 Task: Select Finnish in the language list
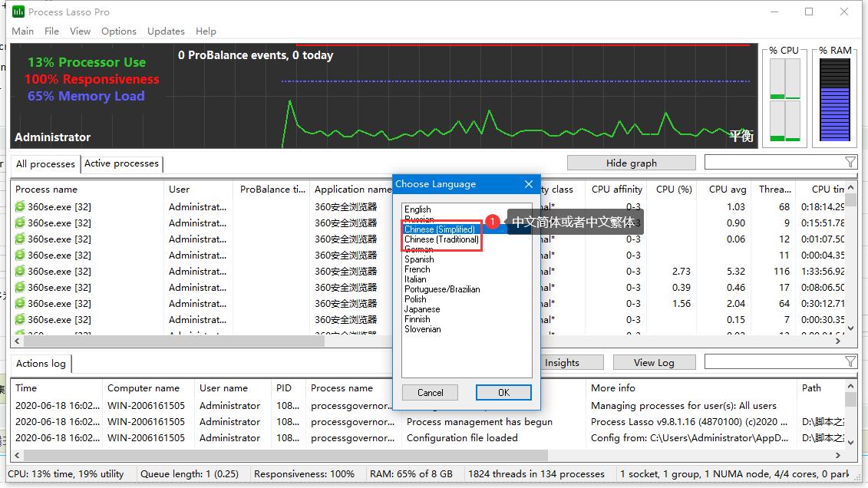point(417,318)
